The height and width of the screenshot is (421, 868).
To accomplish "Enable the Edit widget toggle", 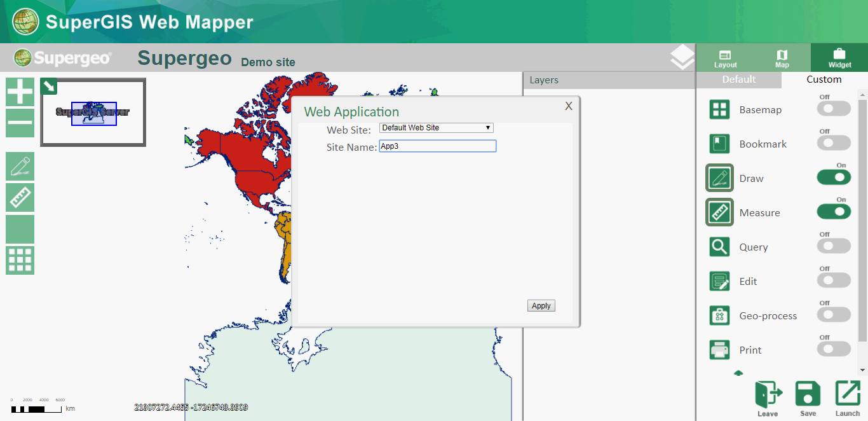I will tap(834, 280).
